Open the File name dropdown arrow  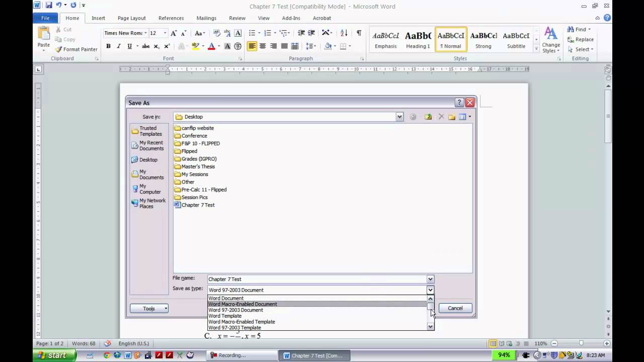(430, 279)
